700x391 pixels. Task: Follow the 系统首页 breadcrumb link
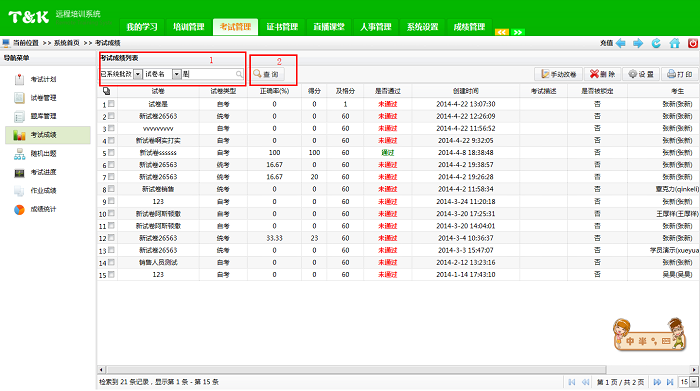coord(67,43)
